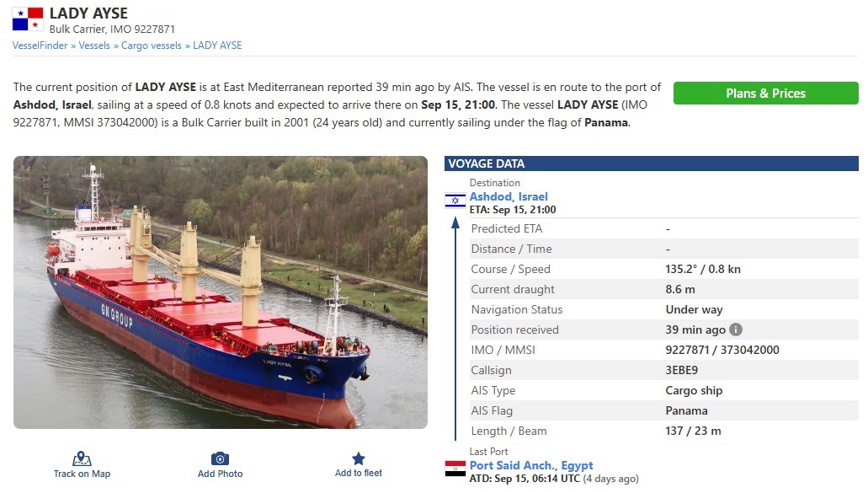The image size is (868, 493).
Task: Click the Egypt flag icon at Last Port
Action: [455, 469]
